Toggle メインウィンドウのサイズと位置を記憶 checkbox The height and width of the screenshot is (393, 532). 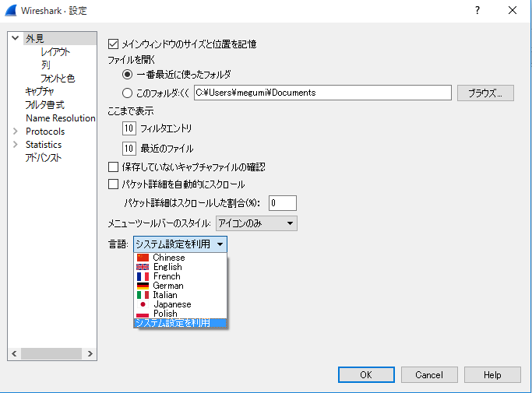click(x=113, y=44)
